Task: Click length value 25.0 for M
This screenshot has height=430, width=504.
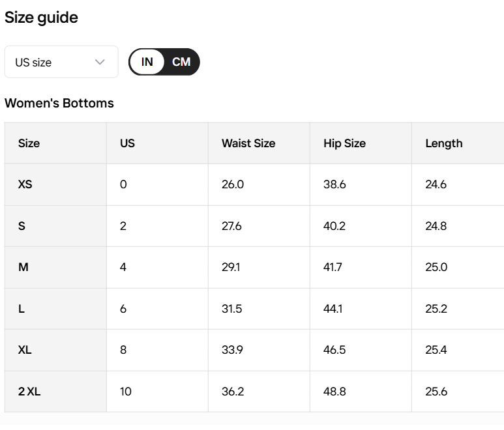Action: click(x=436, y=267)
